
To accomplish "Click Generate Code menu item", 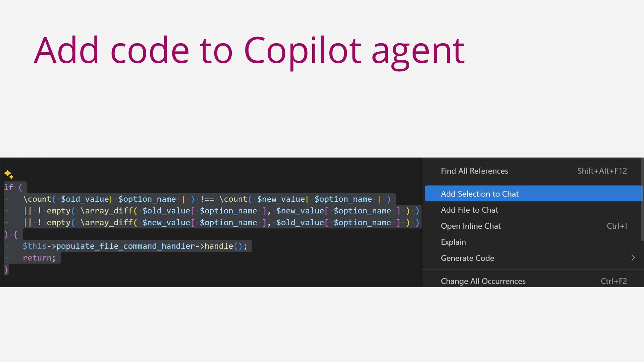I will [x=467, y=258].
